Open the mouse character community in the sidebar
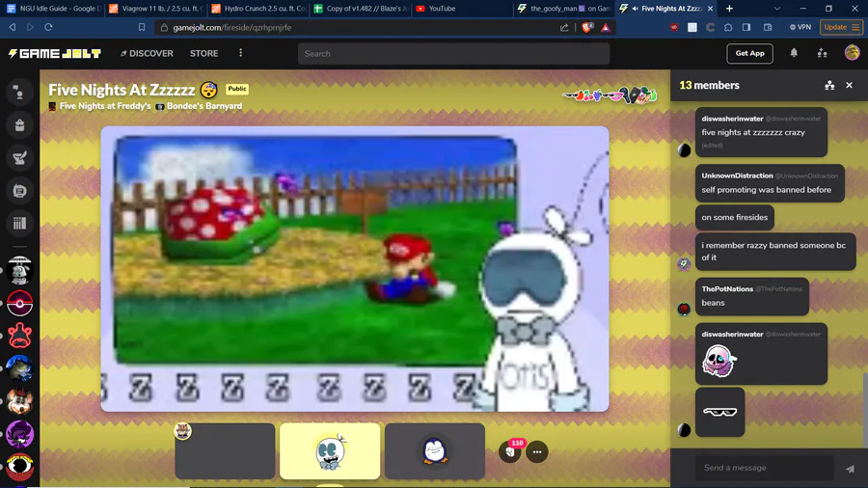868x488 pixels. (x=19, y=401)
